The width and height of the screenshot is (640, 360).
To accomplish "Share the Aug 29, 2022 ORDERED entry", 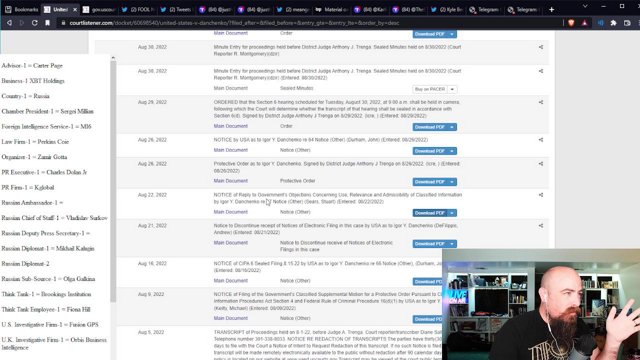I will coord(541,102).
